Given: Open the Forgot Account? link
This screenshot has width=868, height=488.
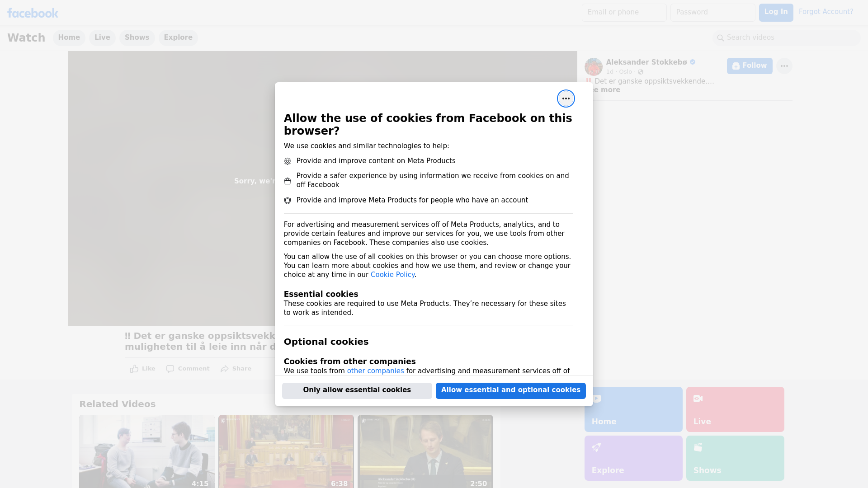Looking at the screenshot, I should pyautogui.click(x=826, y=12).
